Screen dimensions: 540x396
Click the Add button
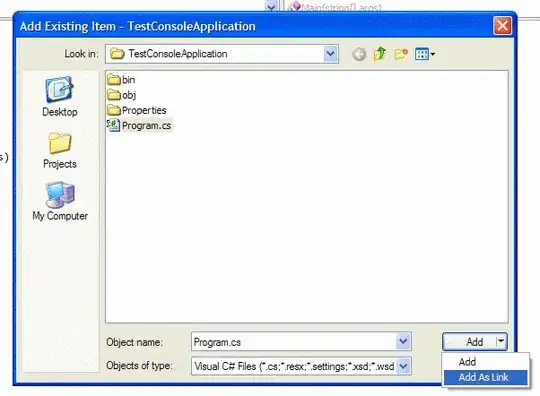[x=470, y=342]
